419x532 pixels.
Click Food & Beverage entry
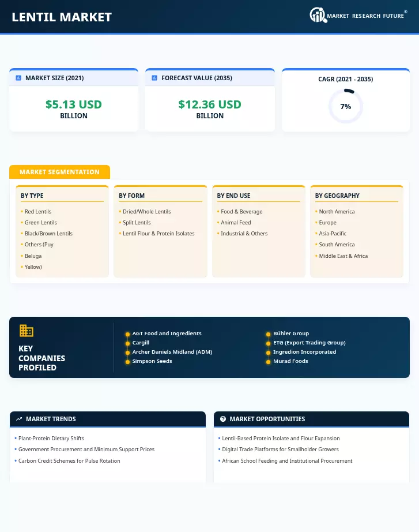coord(241,211)
